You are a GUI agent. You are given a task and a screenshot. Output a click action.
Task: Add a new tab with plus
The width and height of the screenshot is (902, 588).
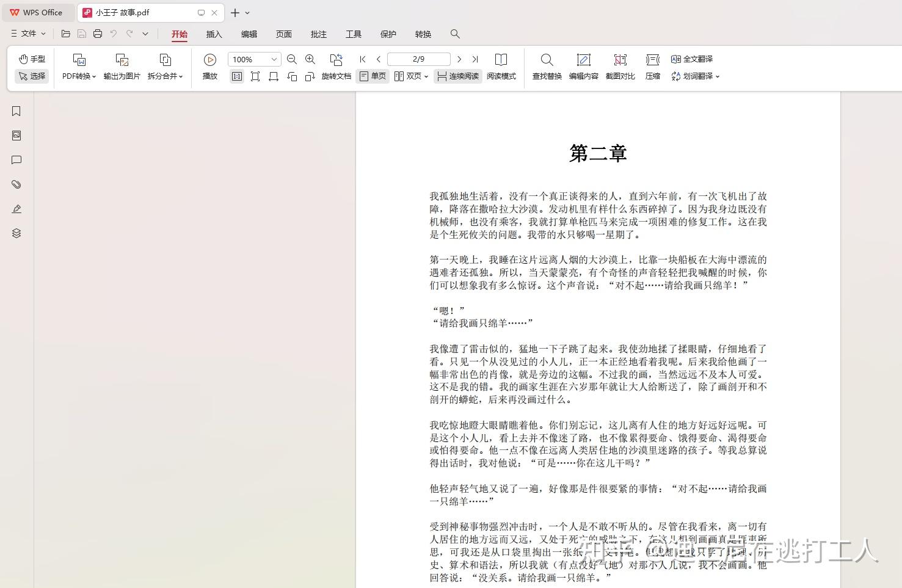235,12
